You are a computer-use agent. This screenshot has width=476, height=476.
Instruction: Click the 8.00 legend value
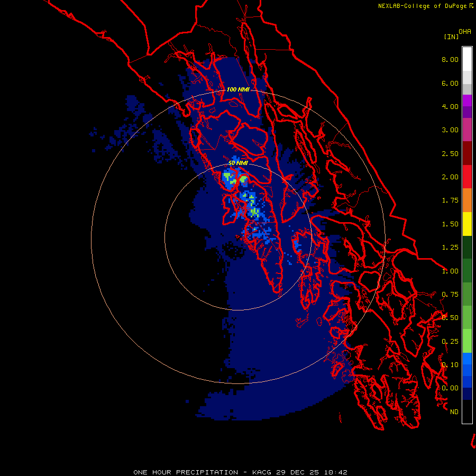point(450,59)
